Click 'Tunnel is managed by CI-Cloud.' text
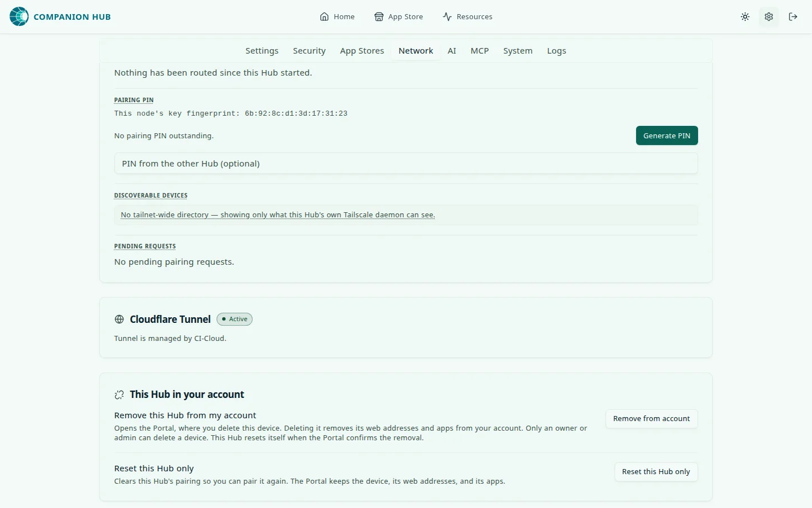The width and height of the screenshot is (812, 508). [x=170, y=339]
